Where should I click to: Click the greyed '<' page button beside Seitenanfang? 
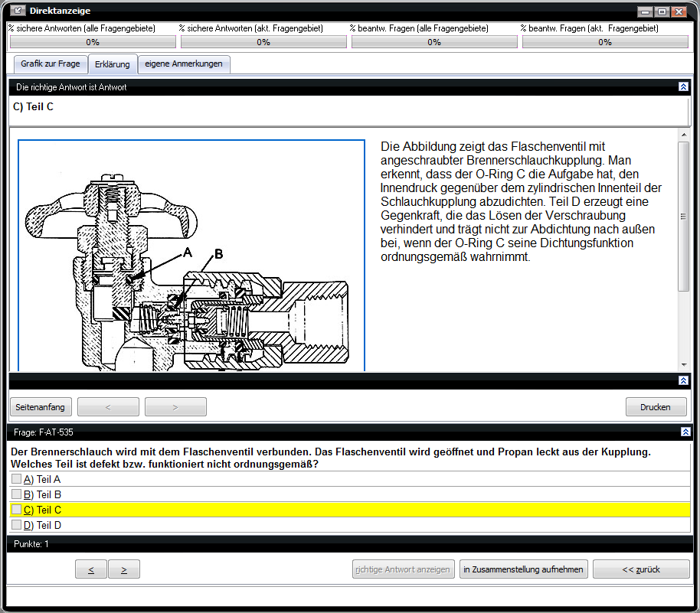[x=108, y=407]
